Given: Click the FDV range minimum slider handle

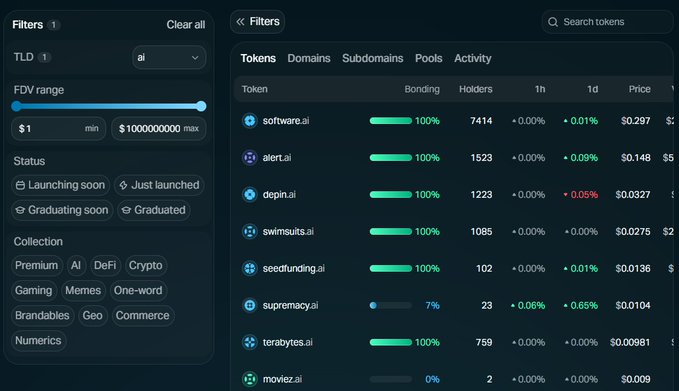Looking at the screenshot, I should [16, 106].
